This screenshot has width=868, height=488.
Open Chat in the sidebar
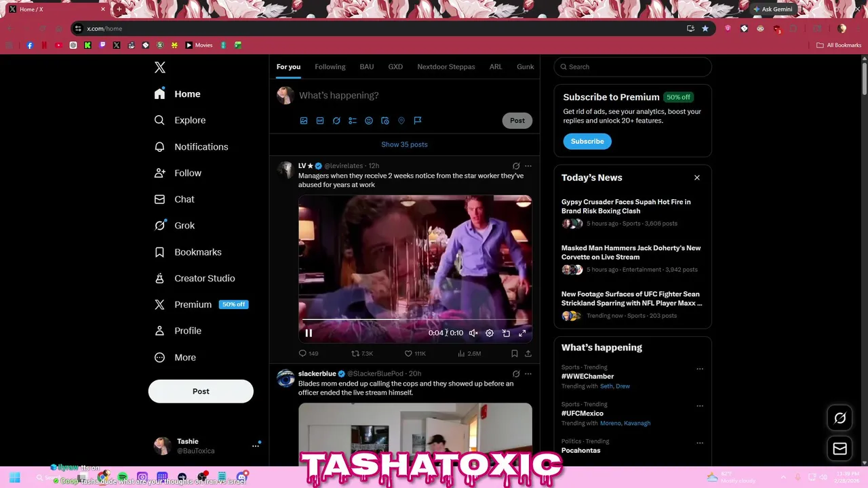[174, 199]
